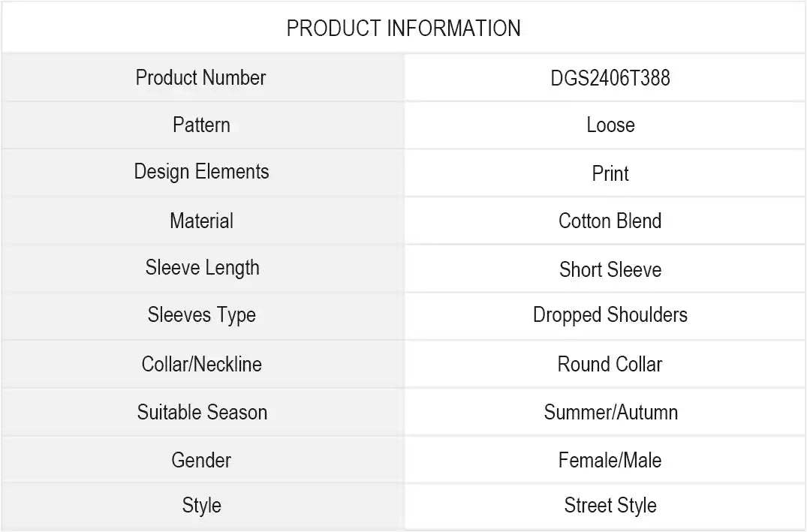
Task: Select the Sleeves Type label
Action: click(201, 315)
